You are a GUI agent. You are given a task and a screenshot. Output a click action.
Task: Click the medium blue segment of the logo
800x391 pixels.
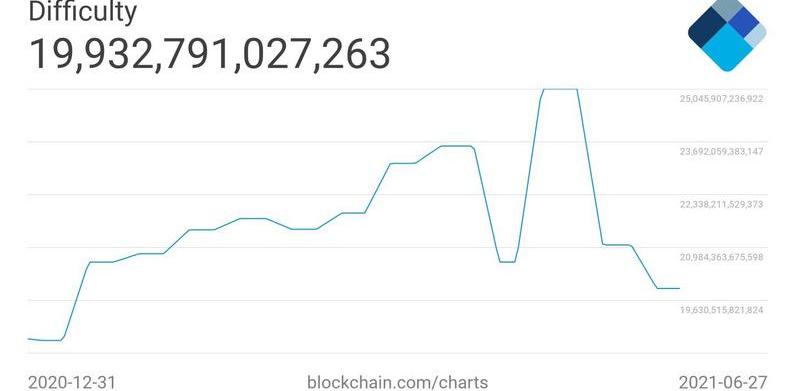742,19
